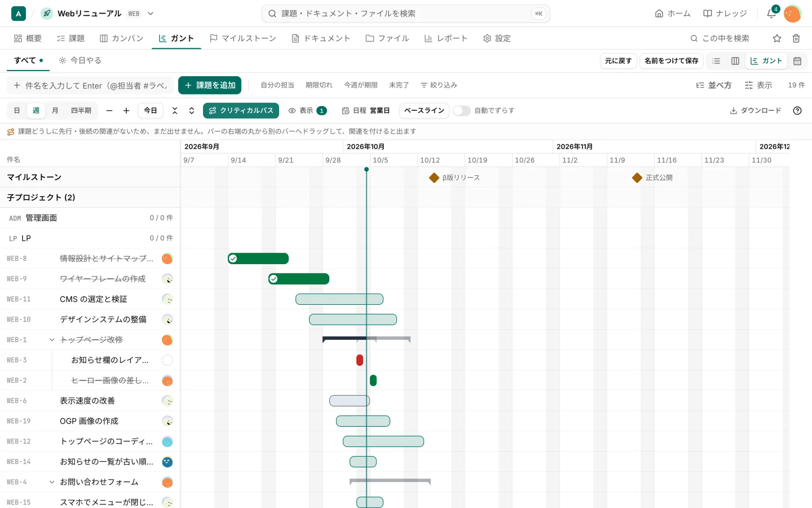Screen dimensions: 812x508
Task: Open 絞り込み filter menu
Action: coord(439,85)
